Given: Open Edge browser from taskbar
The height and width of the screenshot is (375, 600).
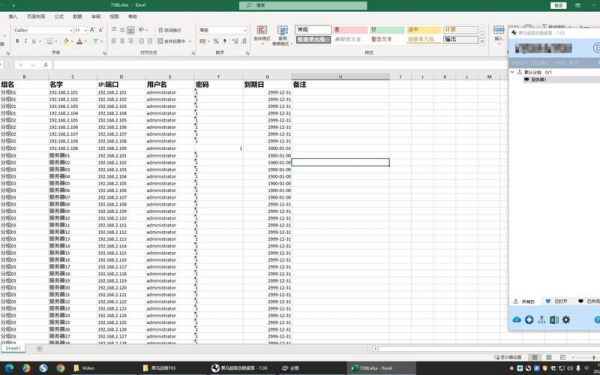Looking at the screenshot, I should click(9, 368).
